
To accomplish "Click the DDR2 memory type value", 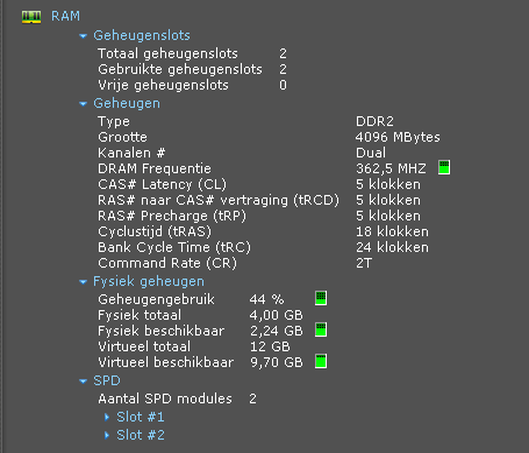I will tap(375, 121).
